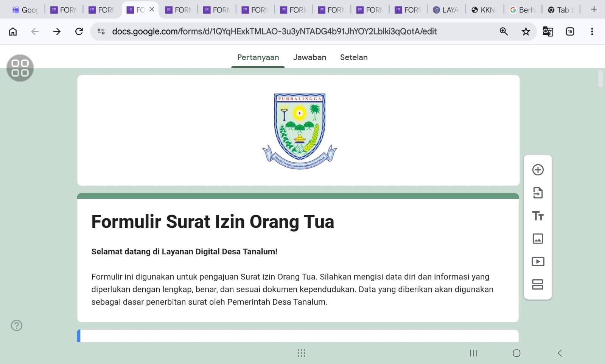Open the Google Translate icon
Image resolution: width=605 pixels, height=364 pixels.
click(x=548, y=31)
